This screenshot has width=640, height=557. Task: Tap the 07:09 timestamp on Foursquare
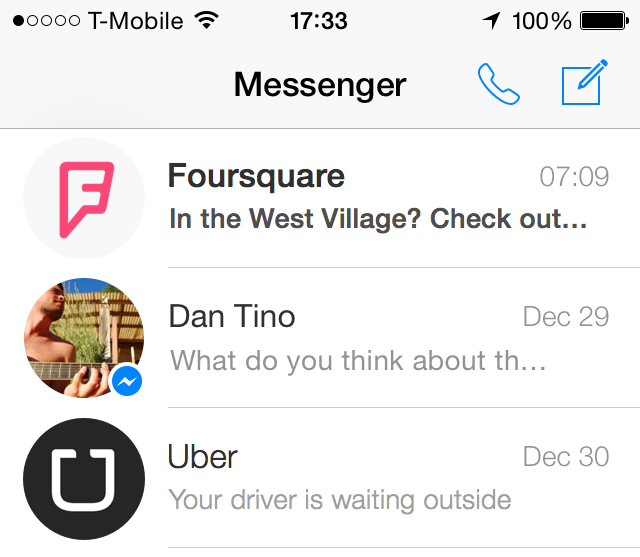click(574, 177)
